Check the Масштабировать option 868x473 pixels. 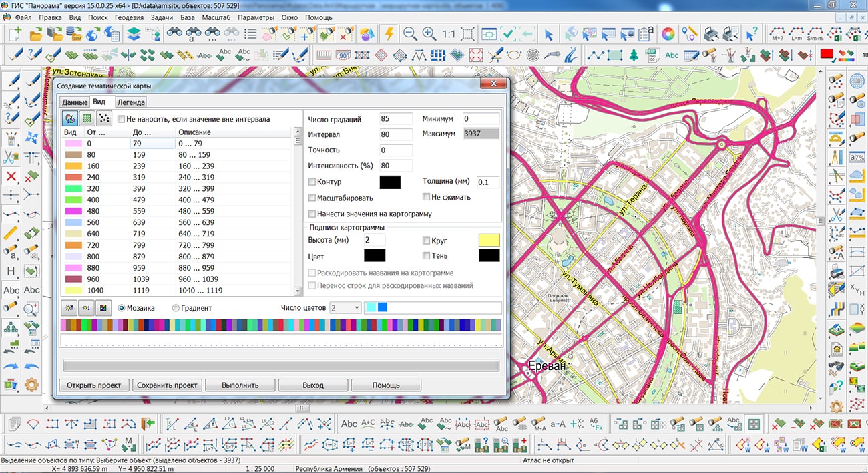(312, 198)
